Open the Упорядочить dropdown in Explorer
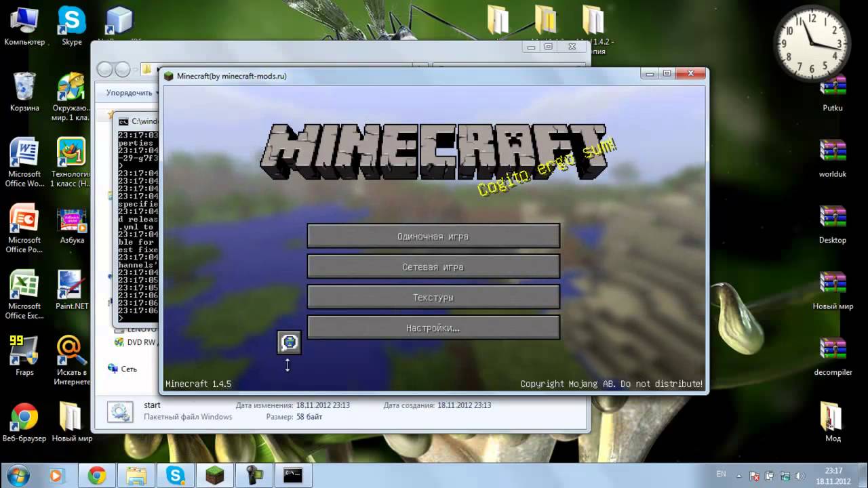 (x=131, y=92)
